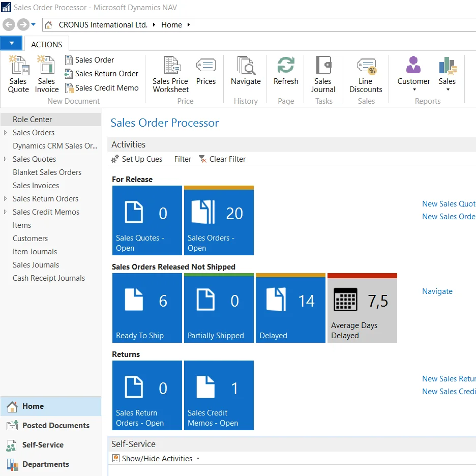Open Customers list
The height and width of the screenshot is (476, 476).
(31, 239)
